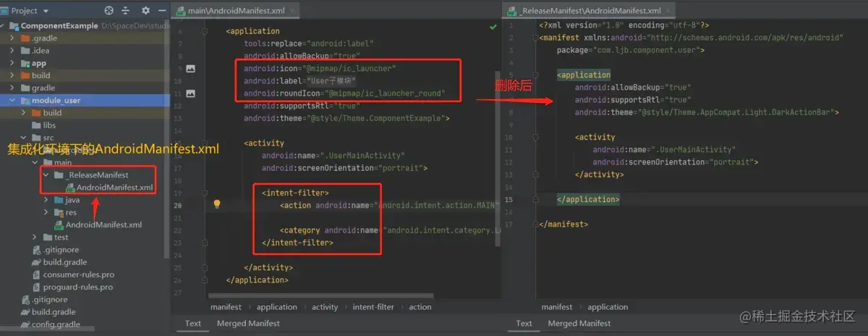Click the locate-in-project target icon
The height and width of the screenshot is (336, 868).
tap(109, 11)
